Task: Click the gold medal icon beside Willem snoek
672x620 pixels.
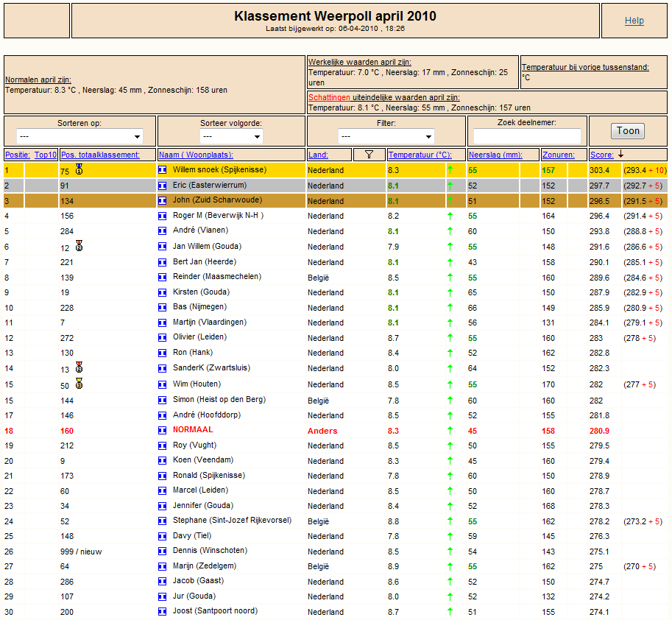Action: [x=79, y=169]
